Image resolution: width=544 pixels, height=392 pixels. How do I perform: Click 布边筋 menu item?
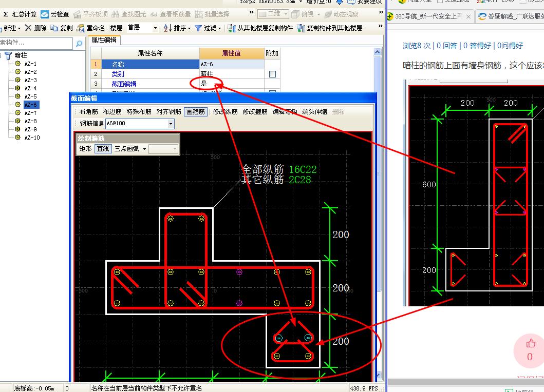112,112
